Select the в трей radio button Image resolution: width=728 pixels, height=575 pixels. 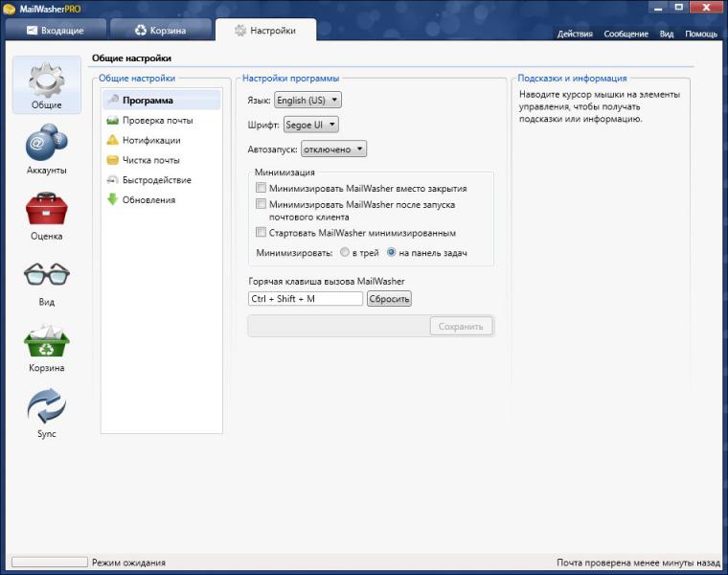pyautogui.click(x=345, y=252)
